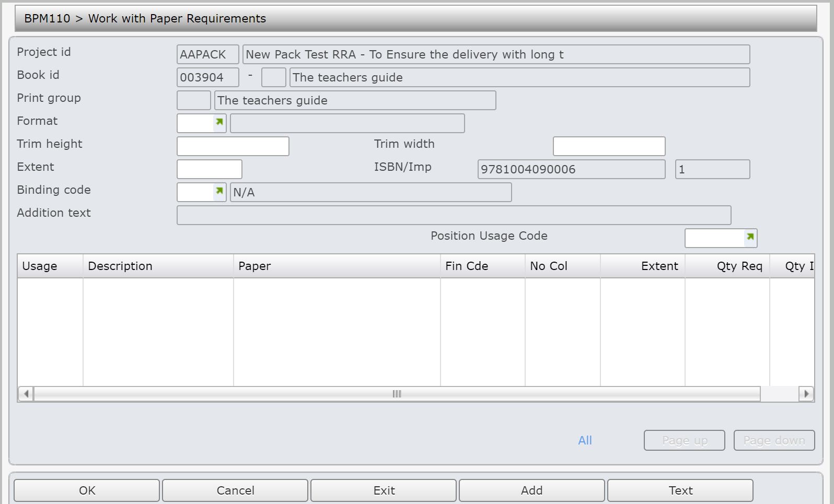Add a new paper requirement
The height and width of the screenshot is (504, 834).
pos(531,490)
